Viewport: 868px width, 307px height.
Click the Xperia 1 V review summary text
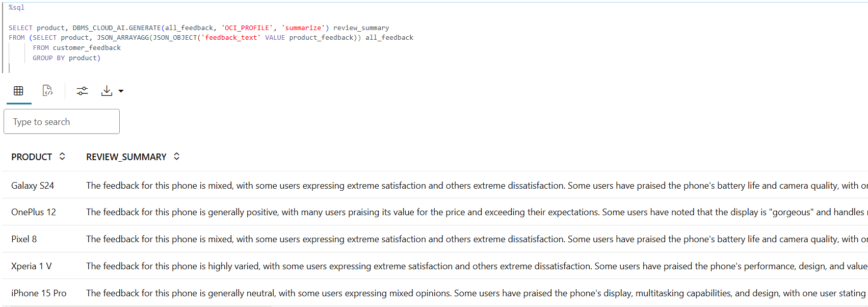click(477, 266)
